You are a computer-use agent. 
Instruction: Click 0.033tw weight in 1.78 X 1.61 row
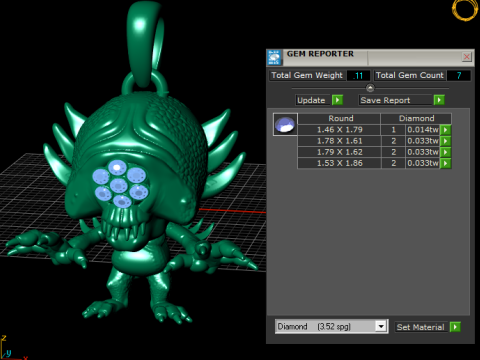[x=423, y=141]
